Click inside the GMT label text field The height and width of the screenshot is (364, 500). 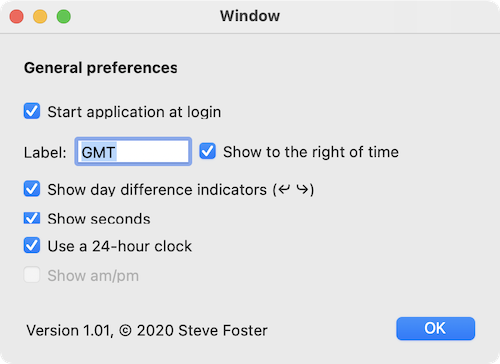coord(133,152)
